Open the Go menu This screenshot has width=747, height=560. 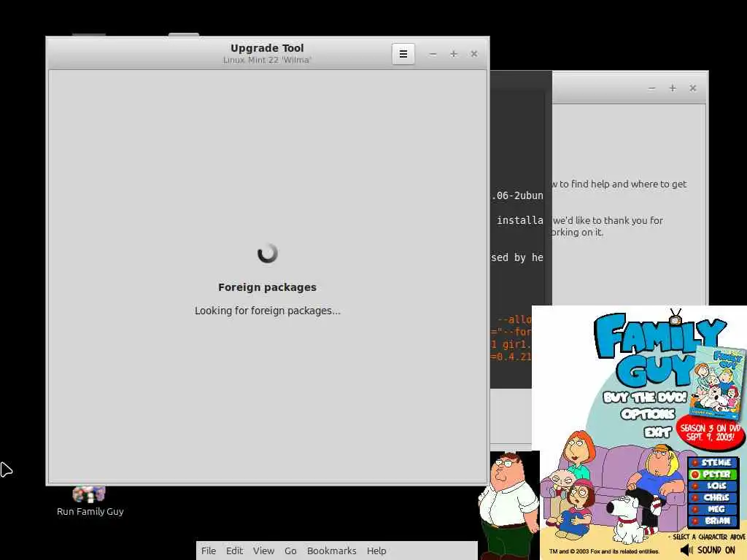[x=290, y=551]
